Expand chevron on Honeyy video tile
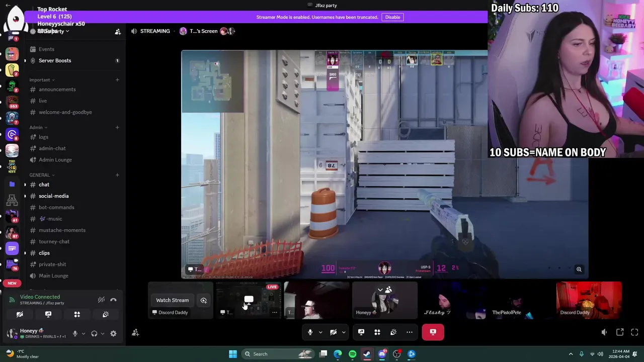Viewport: 644px width, 362px height. [x=380, y=290]
